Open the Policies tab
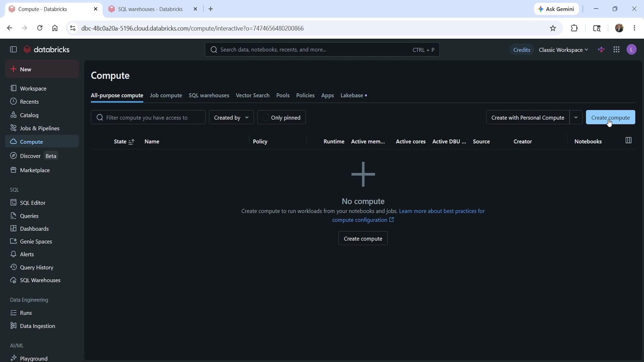644x362 pixels. coord(305,96)
